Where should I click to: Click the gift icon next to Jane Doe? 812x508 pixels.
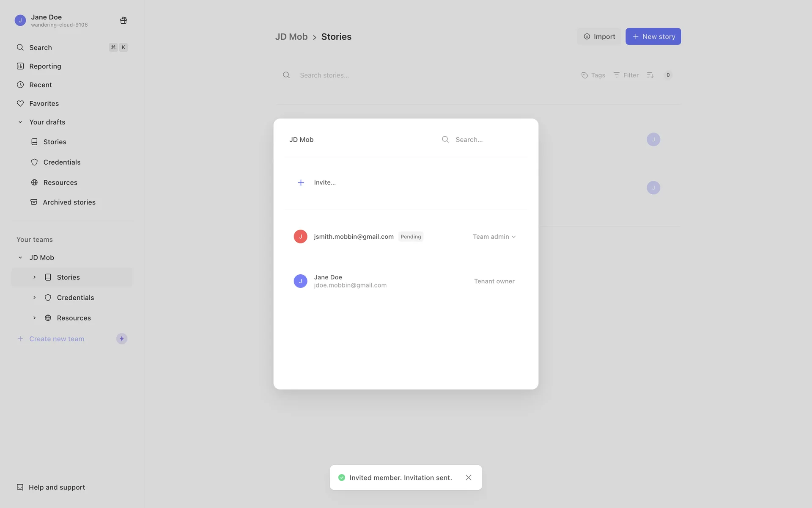coord(123,20)
